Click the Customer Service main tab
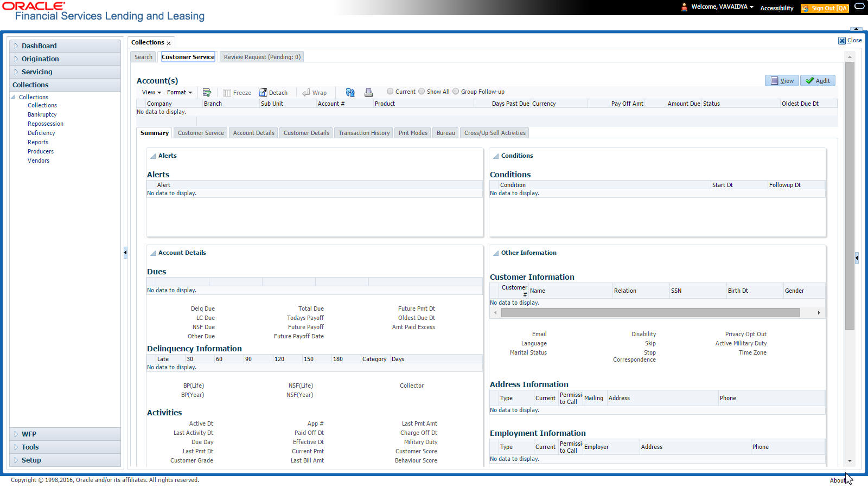This screenshot has width=868, height=488. [x=188, y=57]
